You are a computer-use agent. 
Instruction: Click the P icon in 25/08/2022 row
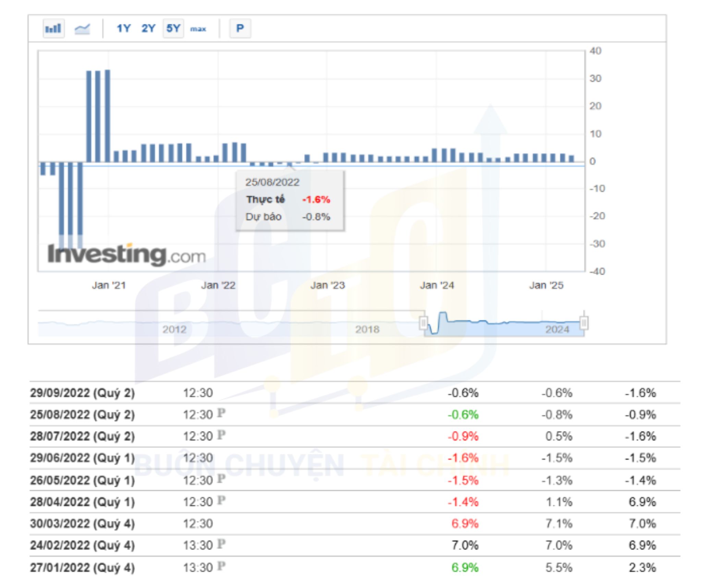click(x=221, y=413)
